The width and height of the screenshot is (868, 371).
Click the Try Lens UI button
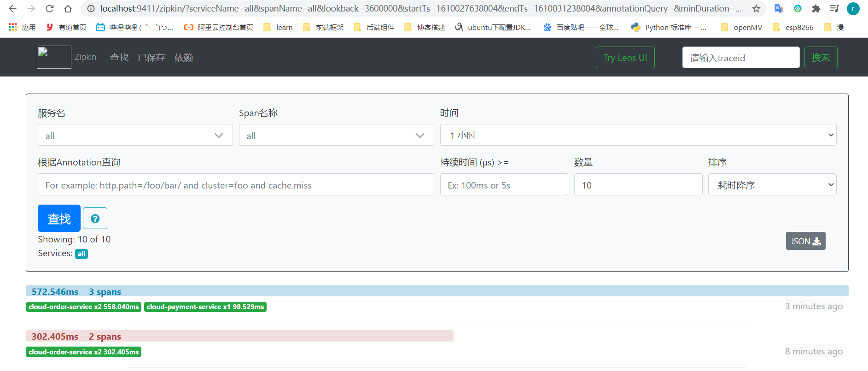point(625,58)
